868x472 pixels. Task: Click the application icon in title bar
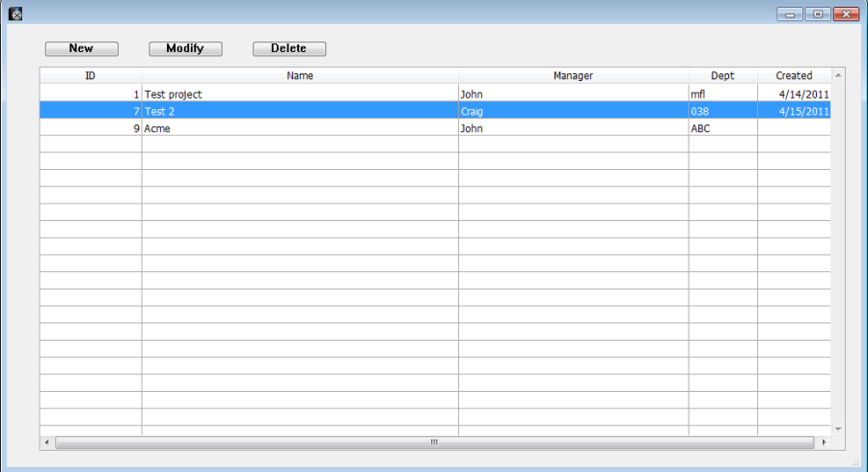point(14,14)
